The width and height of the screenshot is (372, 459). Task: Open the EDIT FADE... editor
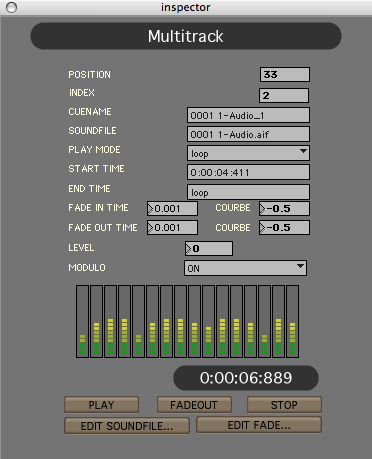pyautogui.click(x=259, y=425)
